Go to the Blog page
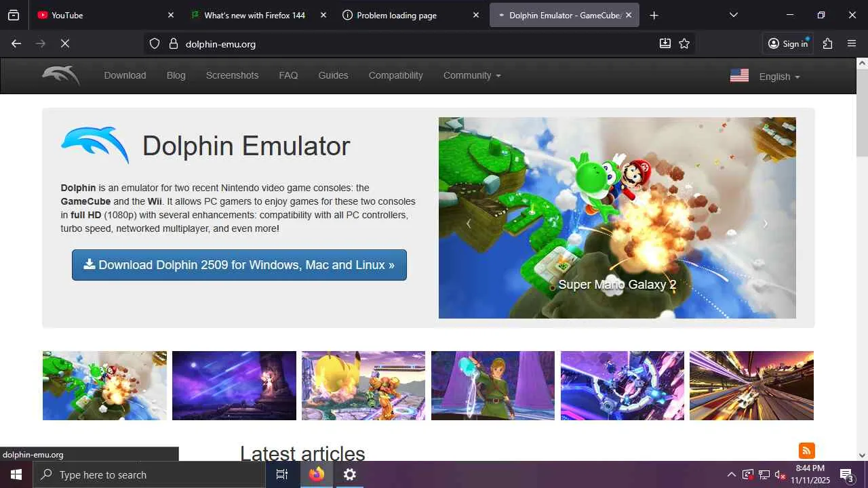 (x=176, y=75)
